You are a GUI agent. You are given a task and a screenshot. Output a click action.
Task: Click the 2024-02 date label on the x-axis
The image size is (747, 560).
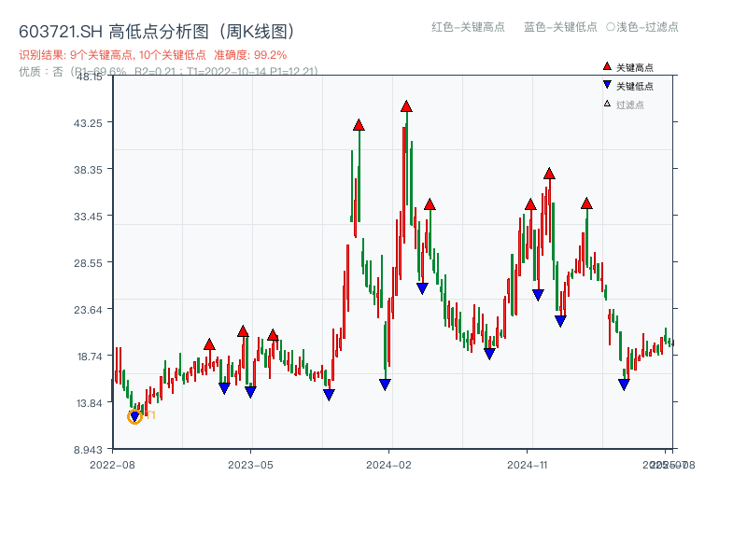point(388,464)
